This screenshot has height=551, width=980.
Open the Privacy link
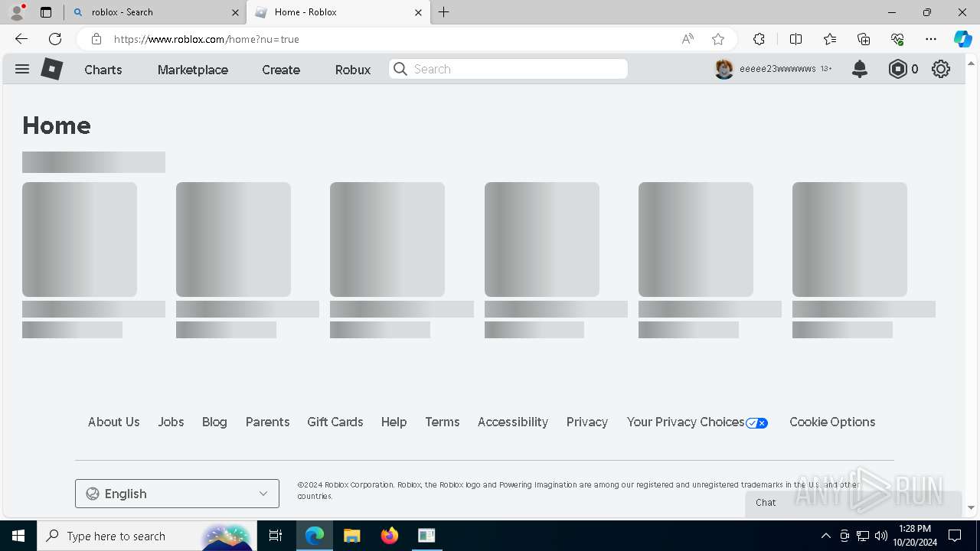coord(587,422)
